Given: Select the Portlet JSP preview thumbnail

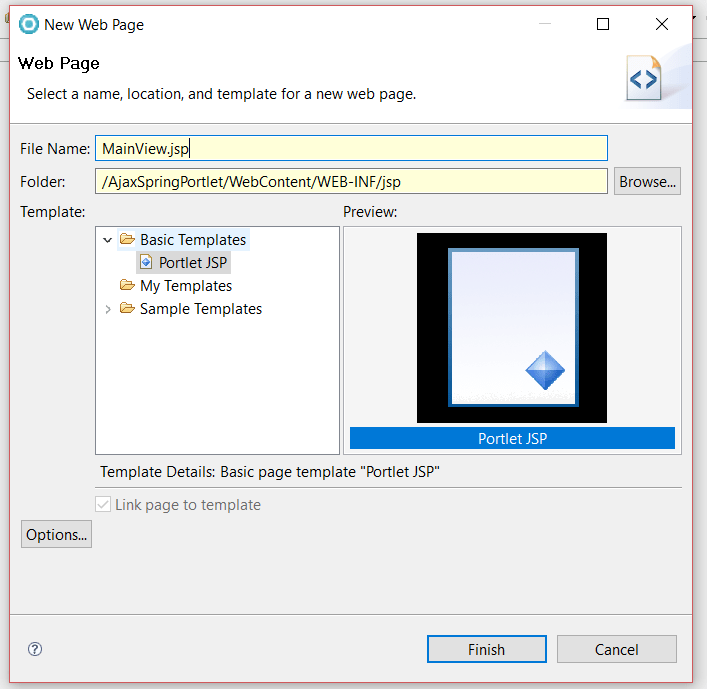Looking at the screenshot, I should pyautogui.click(x=512, y=330).
